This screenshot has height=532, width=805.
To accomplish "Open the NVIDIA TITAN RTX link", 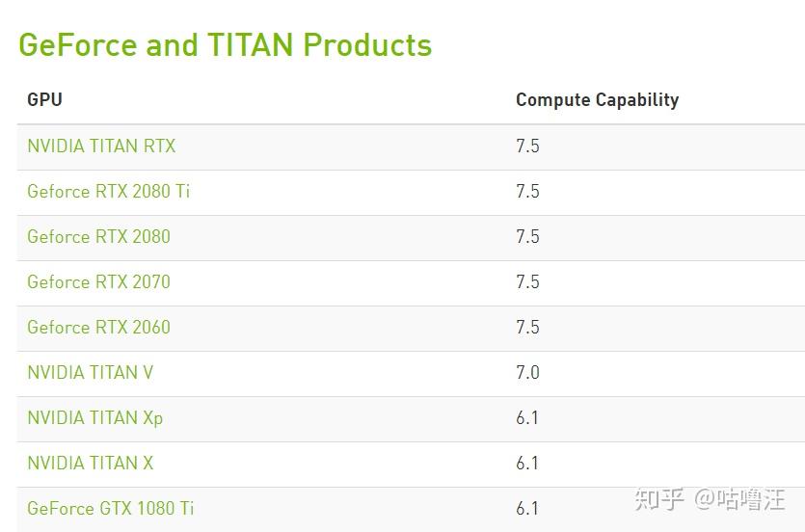I will pos(101,146).
